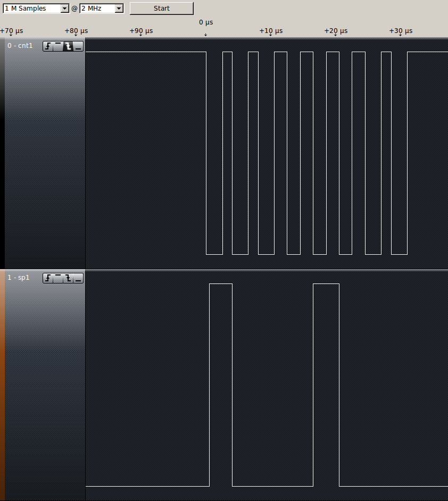This screenshot has height=501, width=448.
Task: Enable falling edge trigger on sp1 channel
Action: point(68,278)
